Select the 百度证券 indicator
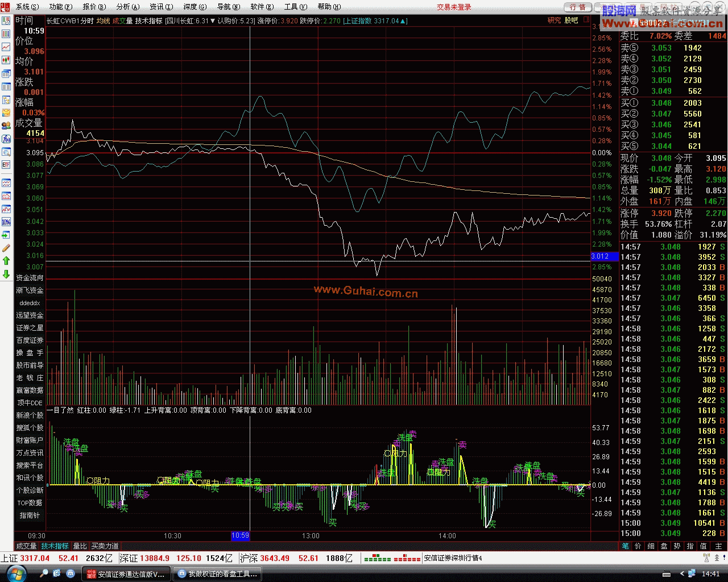 30,340
